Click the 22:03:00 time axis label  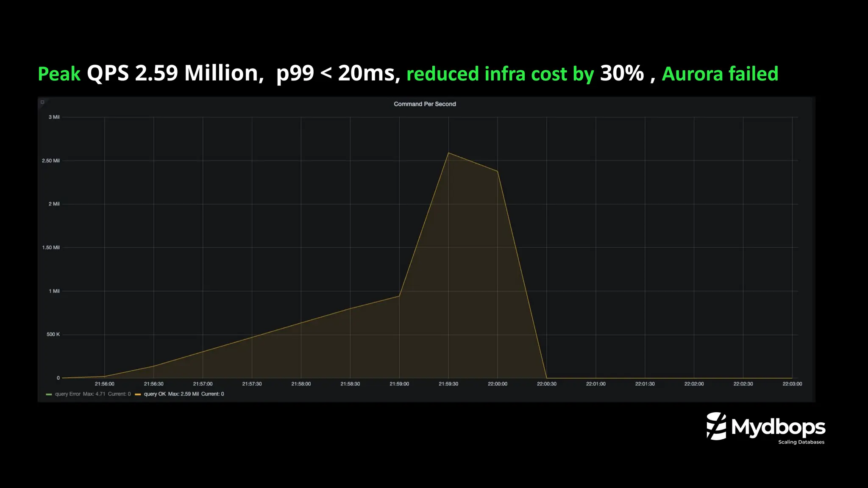coord(792,384)
